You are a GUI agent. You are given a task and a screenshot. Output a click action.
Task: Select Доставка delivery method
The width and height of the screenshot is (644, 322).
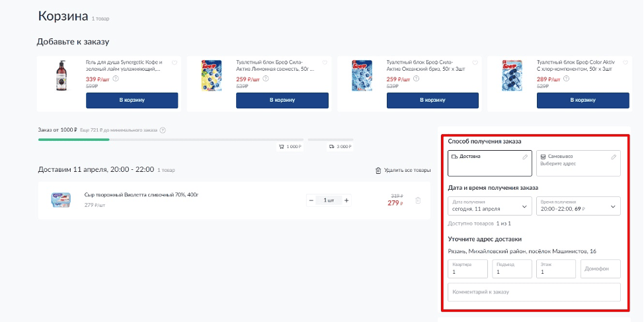pyautogui.click(x=489, y=163)
